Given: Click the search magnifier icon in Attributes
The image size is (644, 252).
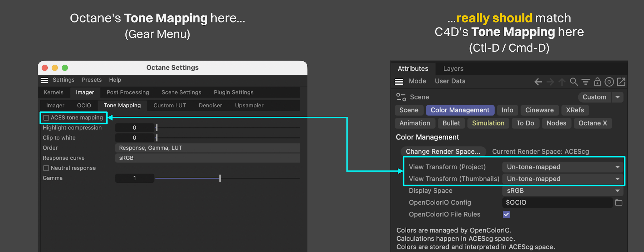Looking at the screenshot, I should click(x=574, y=82).
